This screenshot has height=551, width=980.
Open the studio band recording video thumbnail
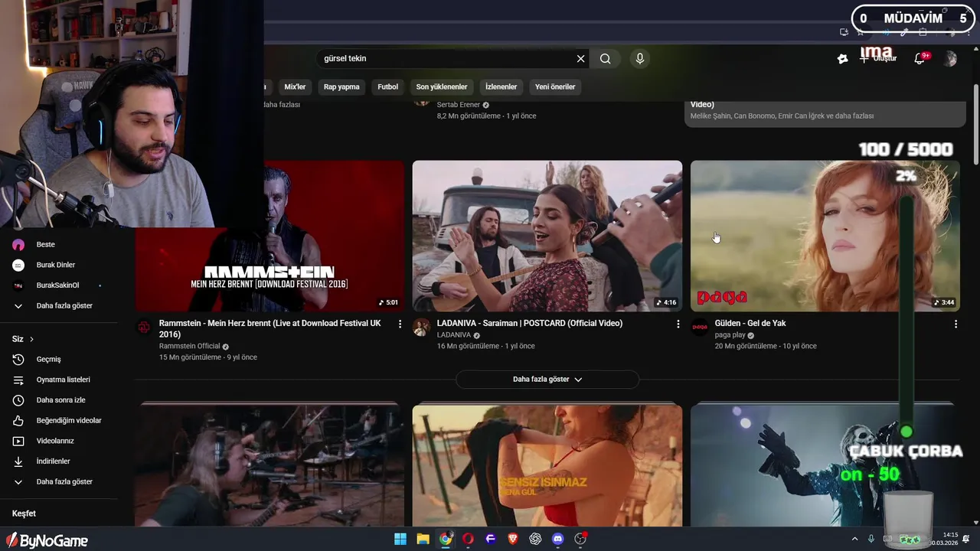tap(269, 465)
